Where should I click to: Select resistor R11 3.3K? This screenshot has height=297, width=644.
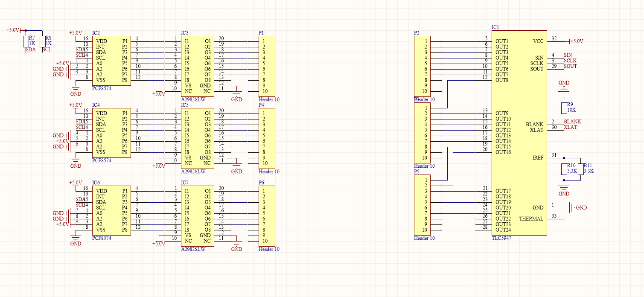(580, 169)
